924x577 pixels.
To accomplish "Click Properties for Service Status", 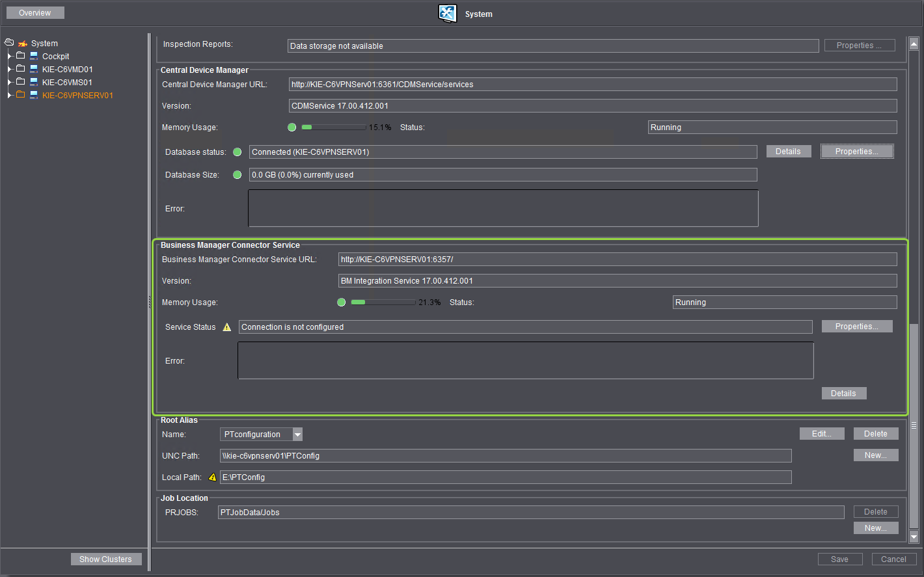I will click(x=856, y=327).
